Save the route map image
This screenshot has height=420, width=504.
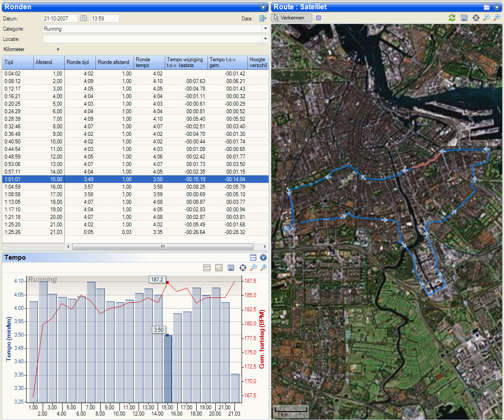pyautogui.click(x=464, y=18)
